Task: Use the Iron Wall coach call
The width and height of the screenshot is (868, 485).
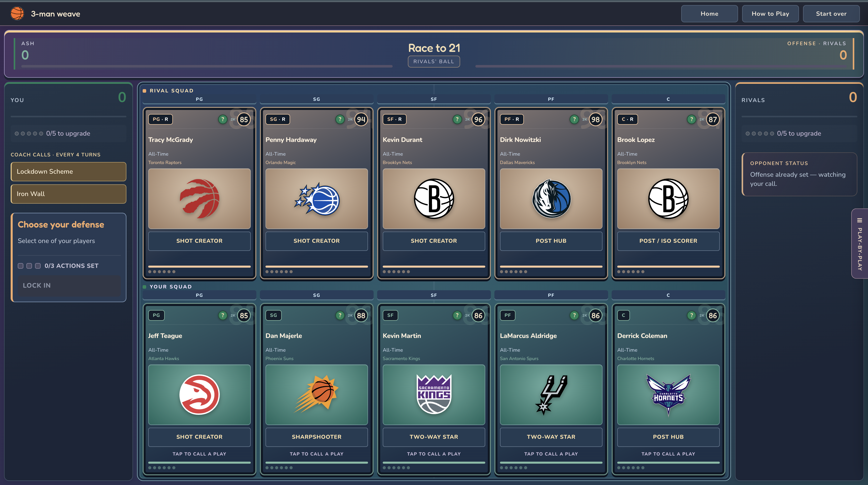Action: coord(69,194)
